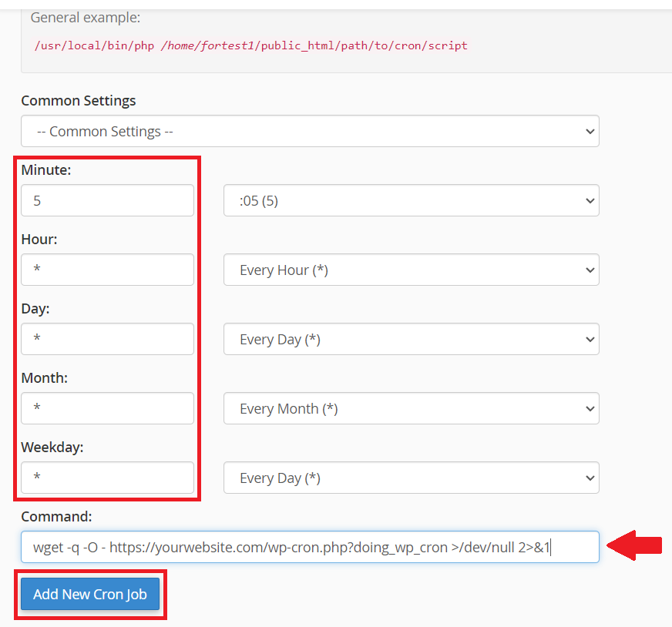Click into the Month input field

coord(107,409)
